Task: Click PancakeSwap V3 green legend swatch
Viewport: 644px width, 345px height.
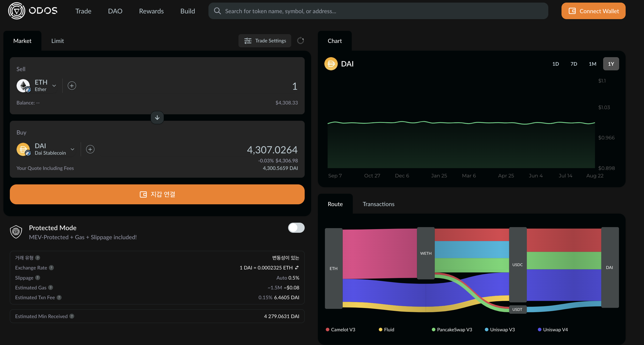Action: (x=433, y=329)
